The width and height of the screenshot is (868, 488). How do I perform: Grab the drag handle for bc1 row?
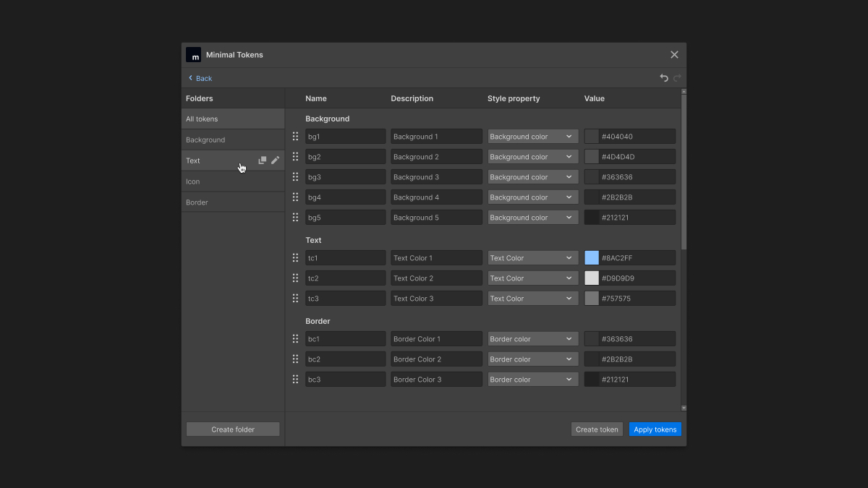[x=295, y=339]
